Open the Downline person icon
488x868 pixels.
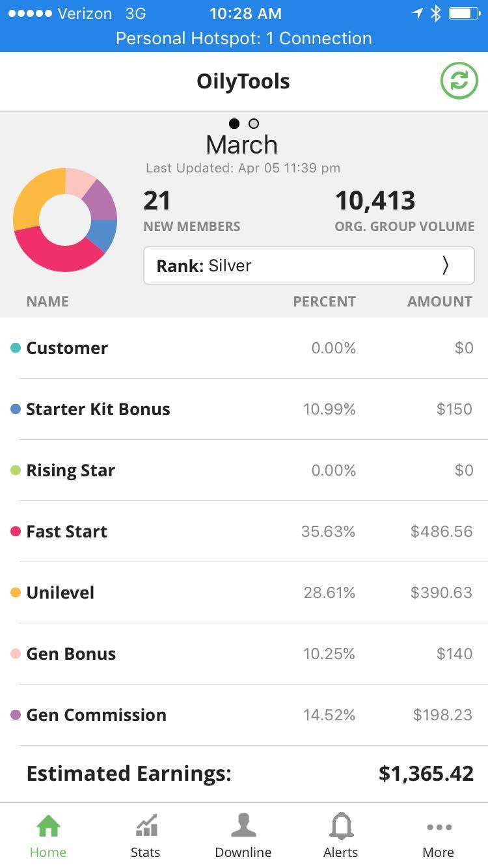(243, 827)
